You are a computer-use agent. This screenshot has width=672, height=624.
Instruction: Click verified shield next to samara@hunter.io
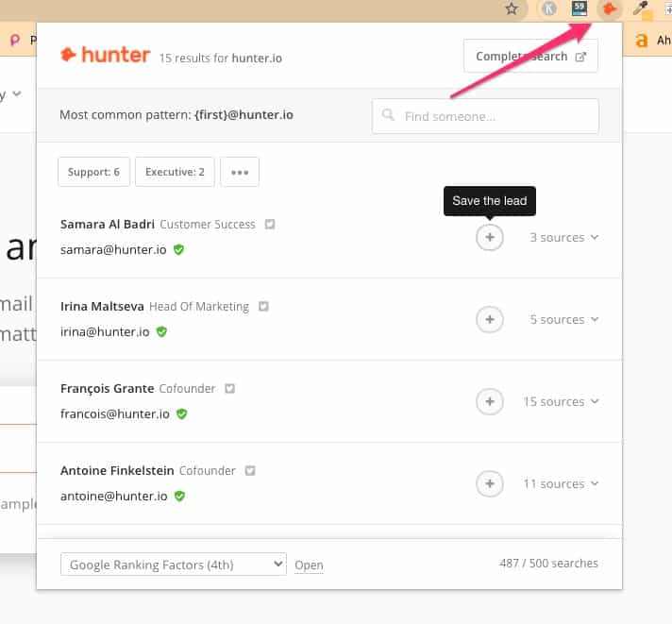[178, 249]
